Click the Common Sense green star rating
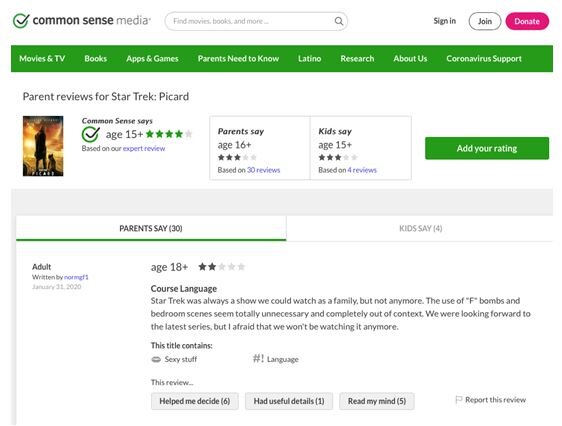Screen dimensions: 562x426 point(169,134)
